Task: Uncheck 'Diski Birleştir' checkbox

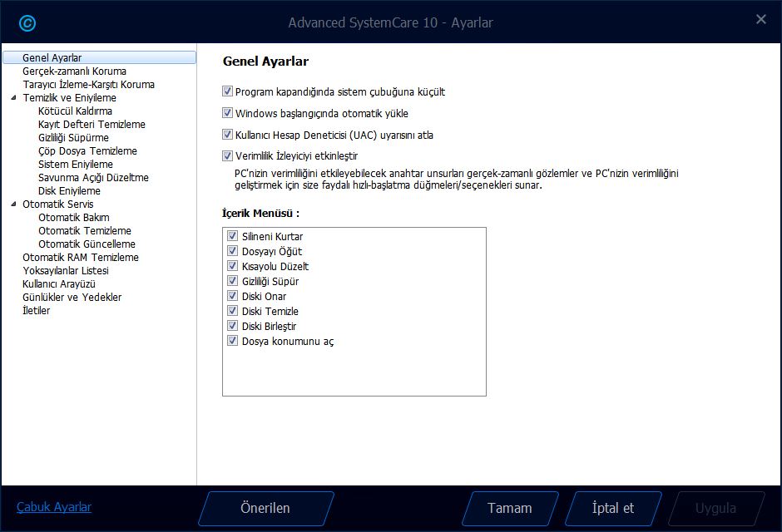Action: (x=232, y=325)
